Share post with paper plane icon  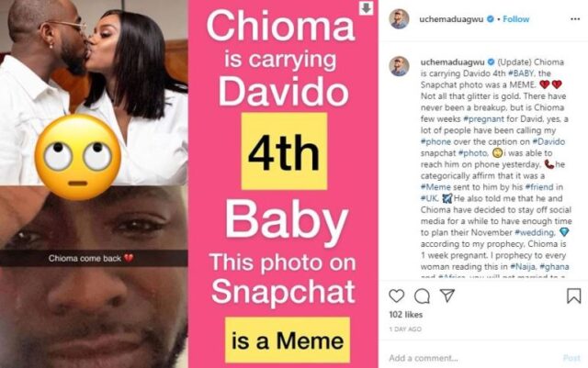[x=447, y=296]
